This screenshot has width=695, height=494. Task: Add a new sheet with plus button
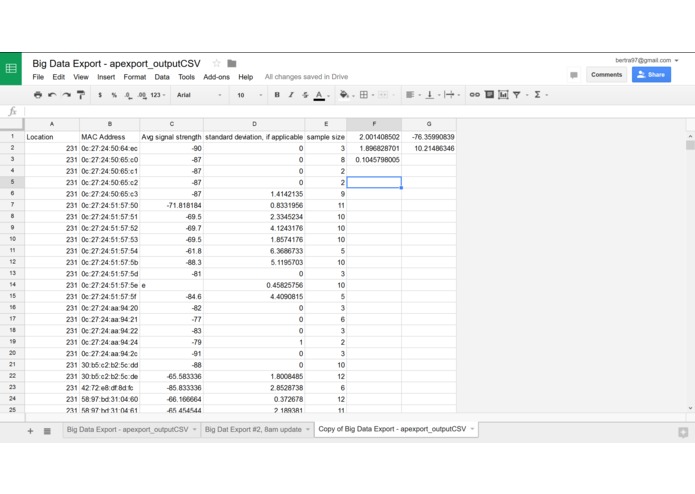tap(30, 431)
